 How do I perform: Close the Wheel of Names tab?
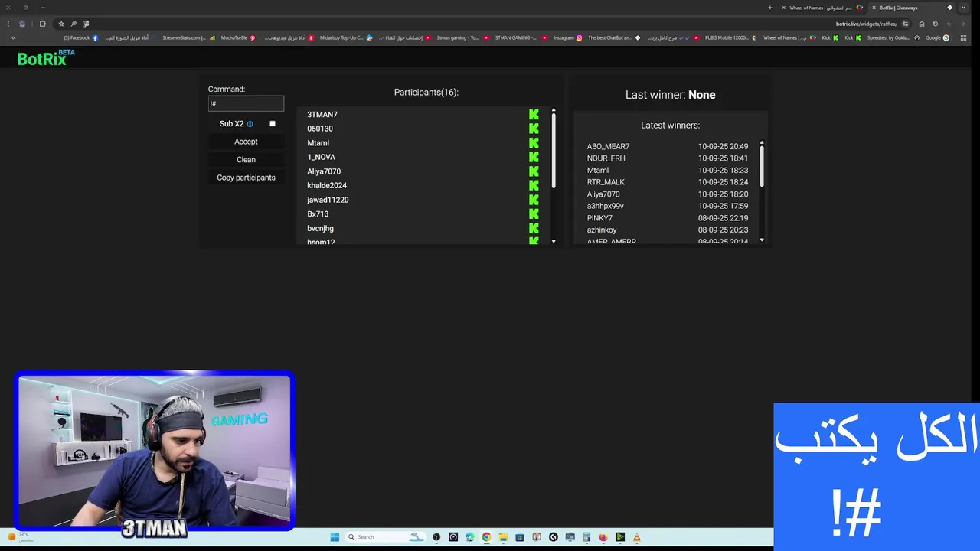[783, 8]
